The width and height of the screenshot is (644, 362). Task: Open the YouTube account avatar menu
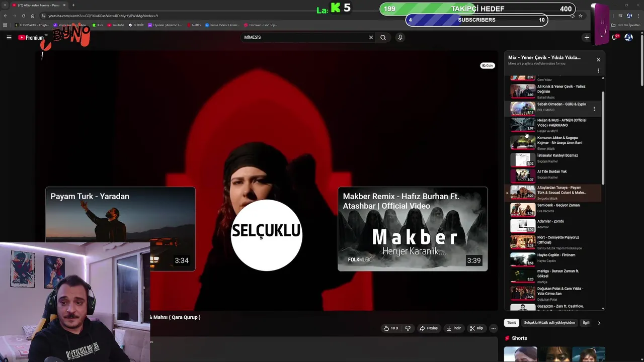point(628,38)
